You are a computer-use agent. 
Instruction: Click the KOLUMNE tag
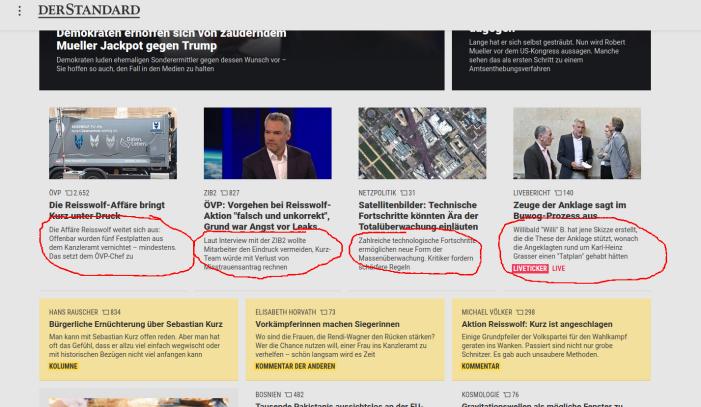pyautogui.click(x=63, y=366)
